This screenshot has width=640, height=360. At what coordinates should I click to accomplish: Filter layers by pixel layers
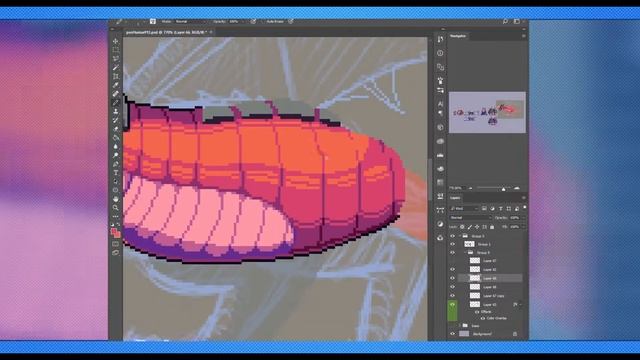pyautogui.click(x=484, y=209)
